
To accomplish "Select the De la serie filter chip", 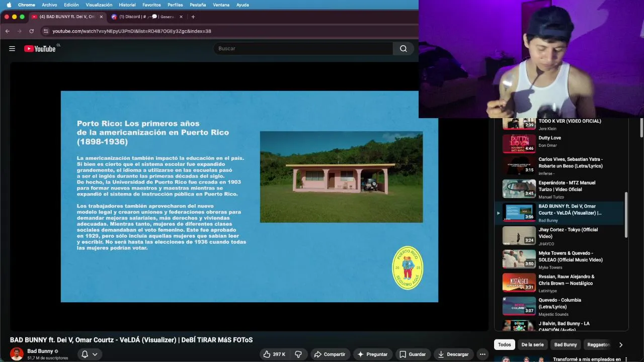I will pyautogui.click(x=532, y=344).
